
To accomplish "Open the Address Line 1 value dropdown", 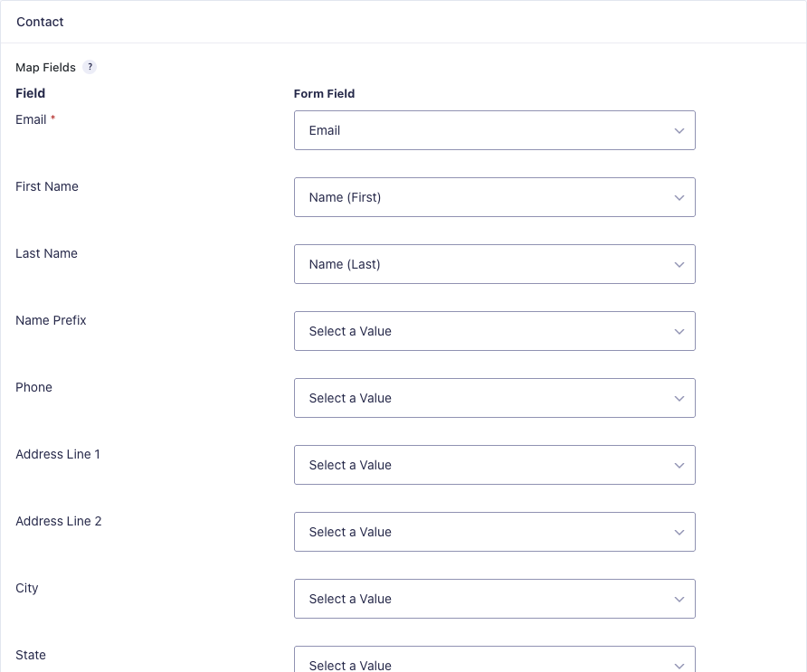I will coord(495,465).
